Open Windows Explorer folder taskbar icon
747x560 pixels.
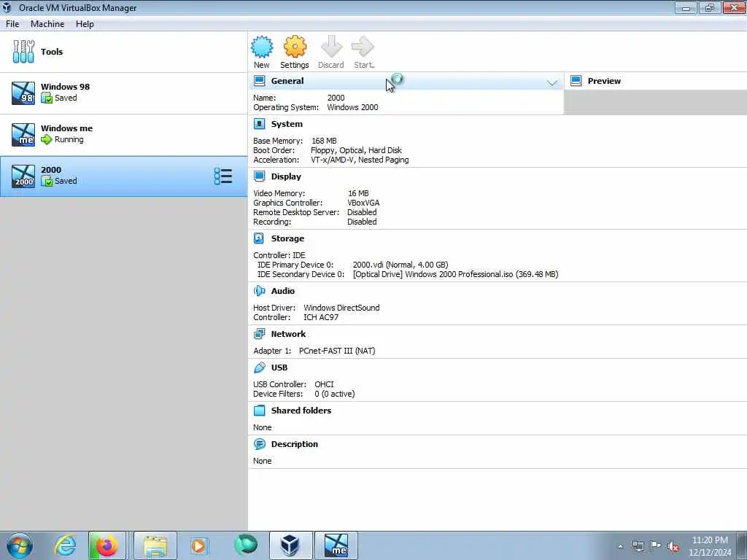point(155,545)
